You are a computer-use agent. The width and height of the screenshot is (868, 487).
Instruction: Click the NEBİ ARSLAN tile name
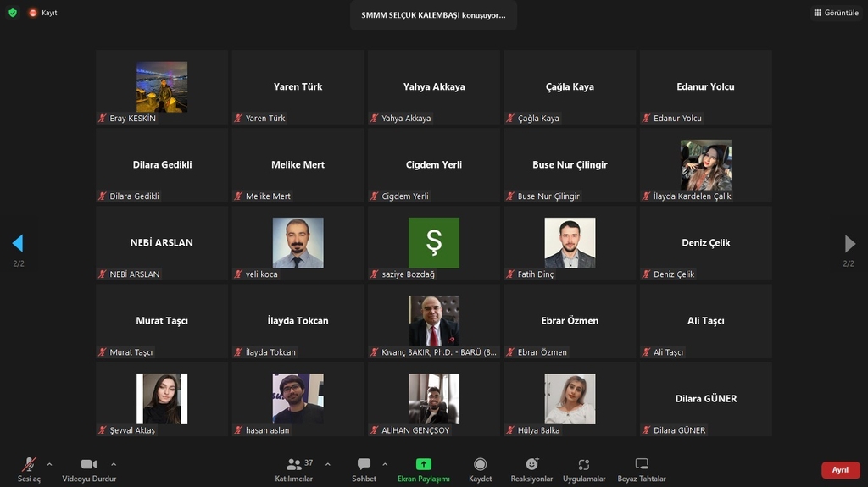162,243
